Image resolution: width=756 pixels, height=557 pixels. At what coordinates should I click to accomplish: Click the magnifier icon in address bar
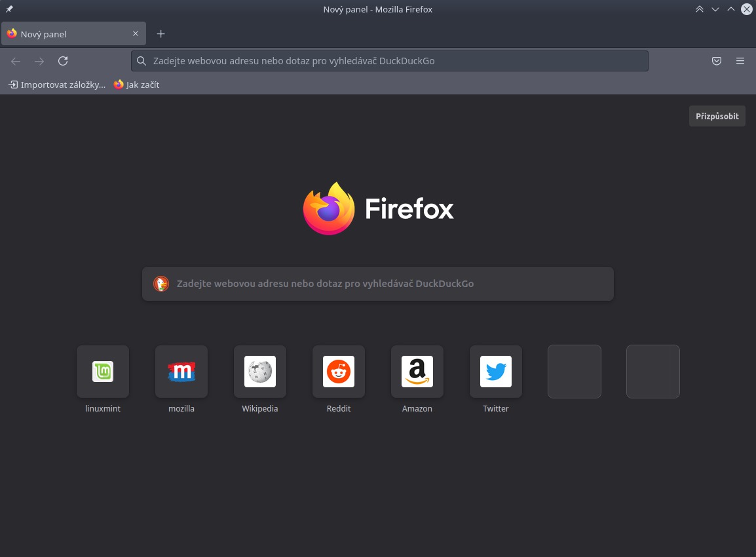tap(142, 61)
